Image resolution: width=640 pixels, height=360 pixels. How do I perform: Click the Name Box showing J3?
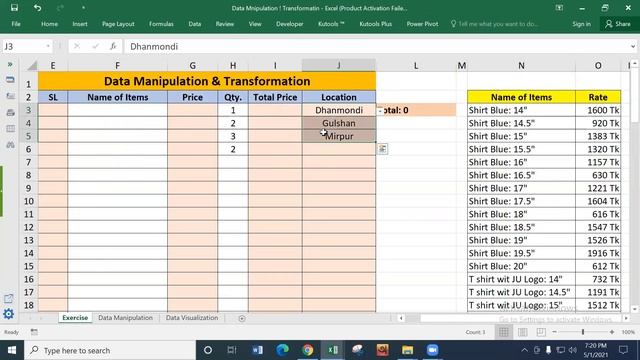[23, 47]
